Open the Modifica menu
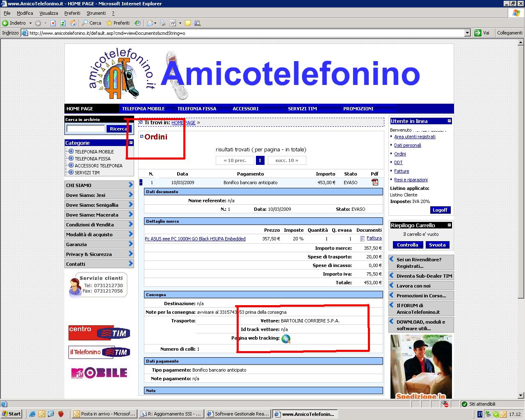The image size is (525, 420). click(25, 13)
